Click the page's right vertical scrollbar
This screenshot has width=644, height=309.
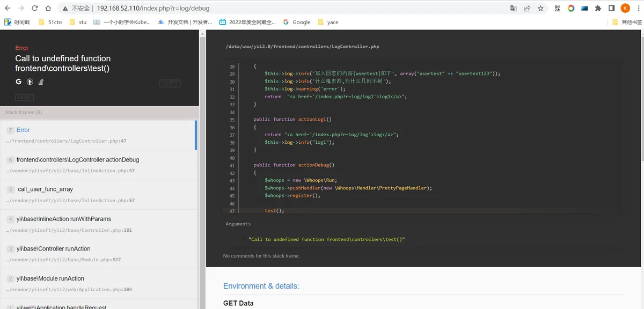[641, 169]
